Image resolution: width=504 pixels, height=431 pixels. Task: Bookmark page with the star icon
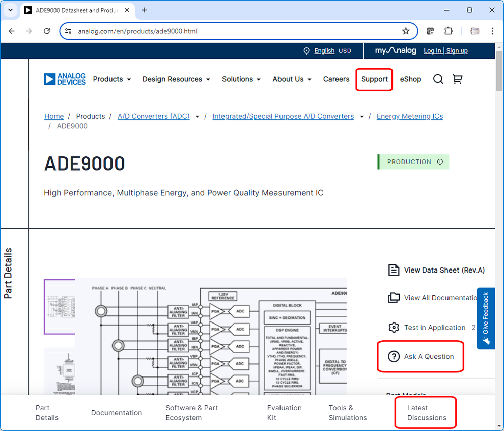click(406, 31)
